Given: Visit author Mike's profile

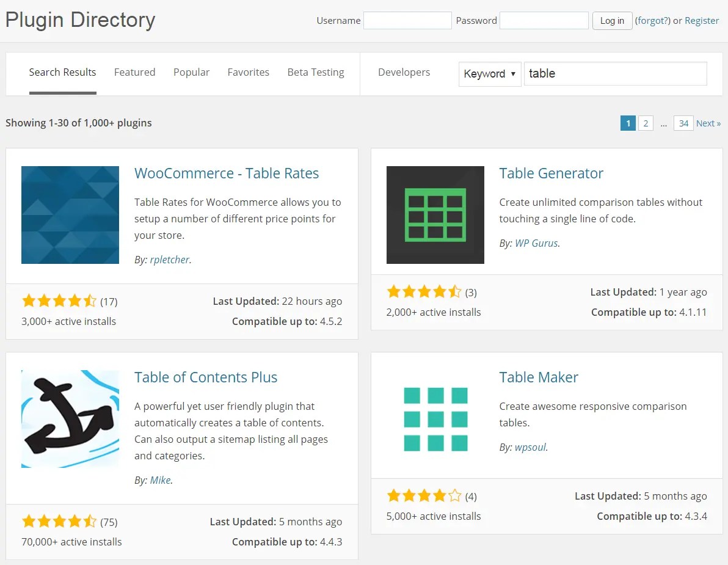Looking at the screenshot, I should pyautogui.click(x=160, y=480).
